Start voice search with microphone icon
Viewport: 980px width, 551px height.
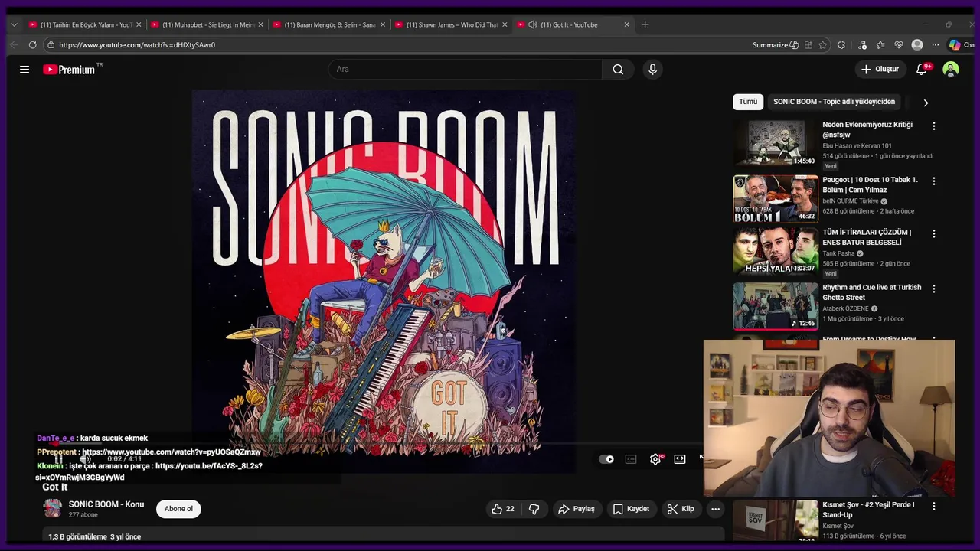pos(652,70)
